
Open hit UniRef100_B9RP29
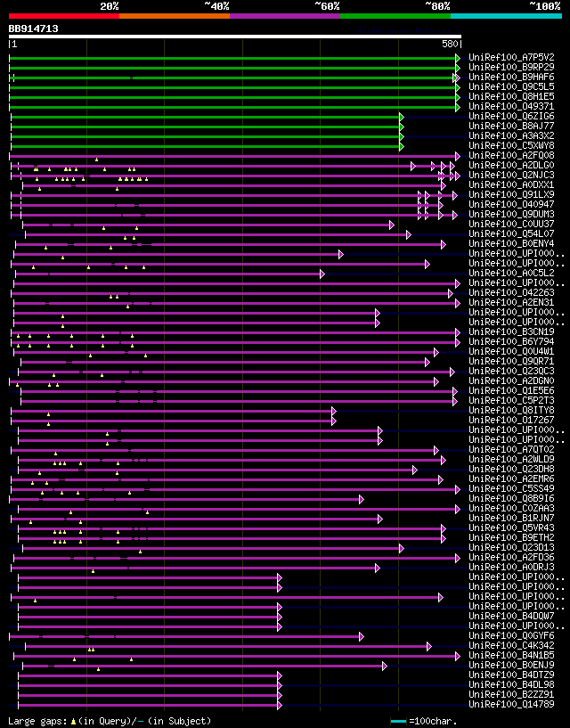point(511,68)
